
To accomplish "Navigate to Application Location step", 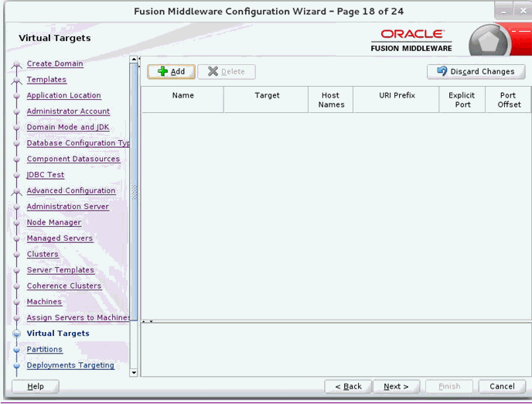I will click(x=63, y=95).
